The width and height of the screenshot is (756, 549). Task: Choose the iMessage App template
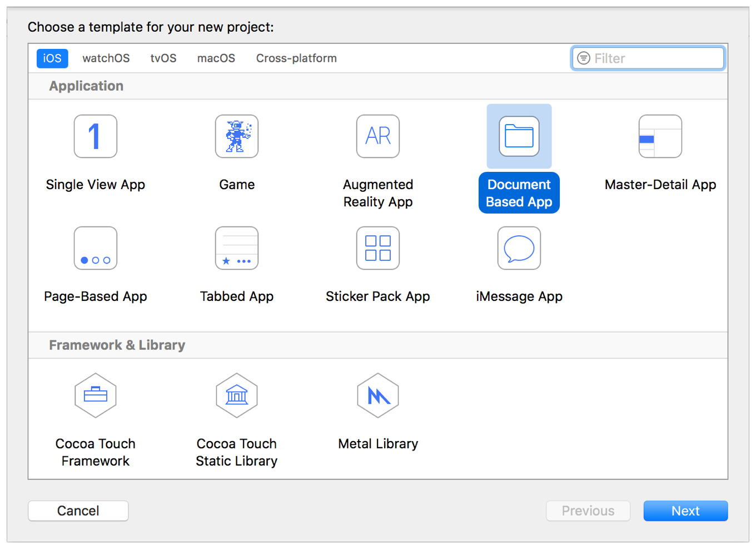coord(519,248)
